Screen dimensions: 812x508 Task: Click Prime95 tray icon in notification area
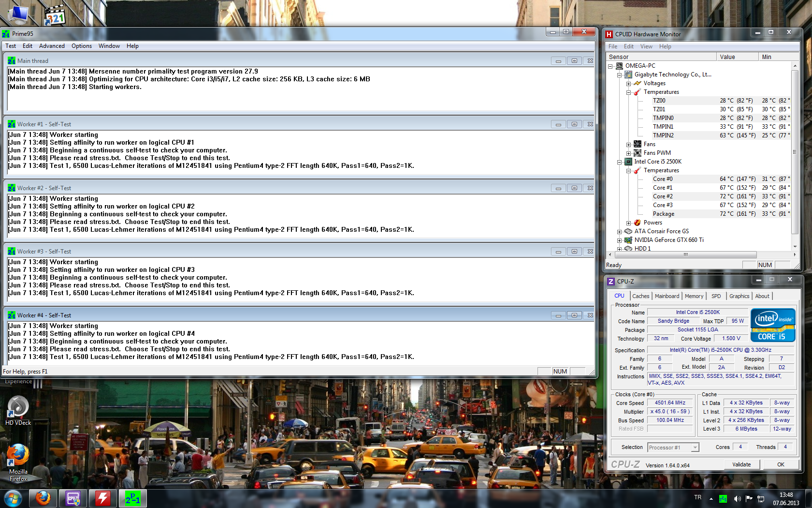click(x=723, y=498)
